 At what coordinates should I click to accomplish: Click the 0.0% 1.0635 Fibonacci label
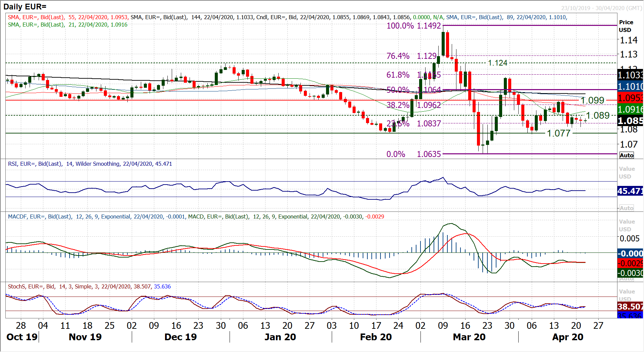pyautogui.click(x=413, y=154)
